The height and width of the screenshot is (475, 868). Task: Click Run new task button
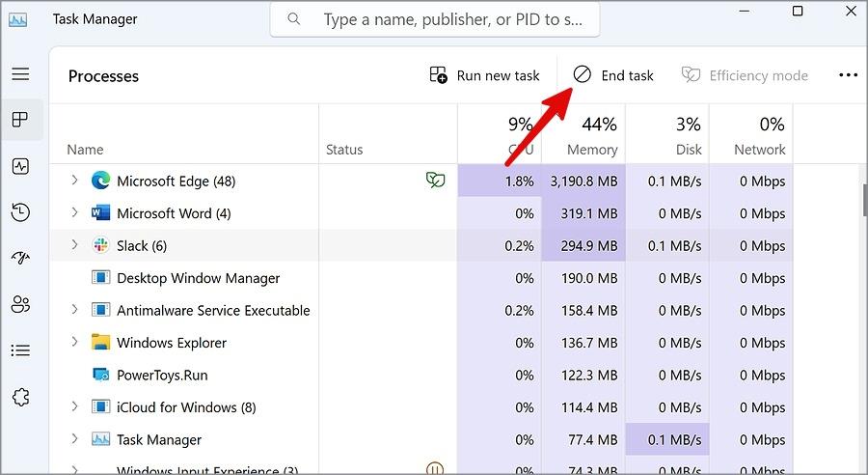[484, 75]
